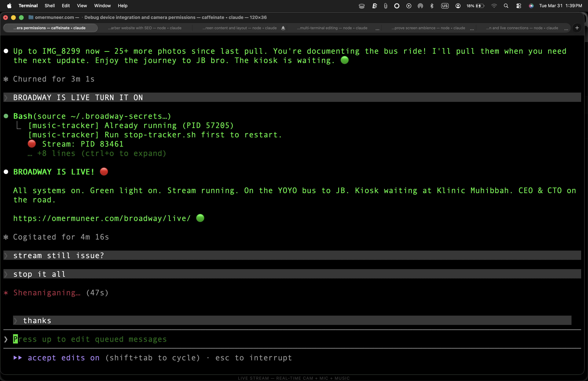588x381 pixels.
Task: Open Control Center toggles icon
Action: [x=519, y=6]
